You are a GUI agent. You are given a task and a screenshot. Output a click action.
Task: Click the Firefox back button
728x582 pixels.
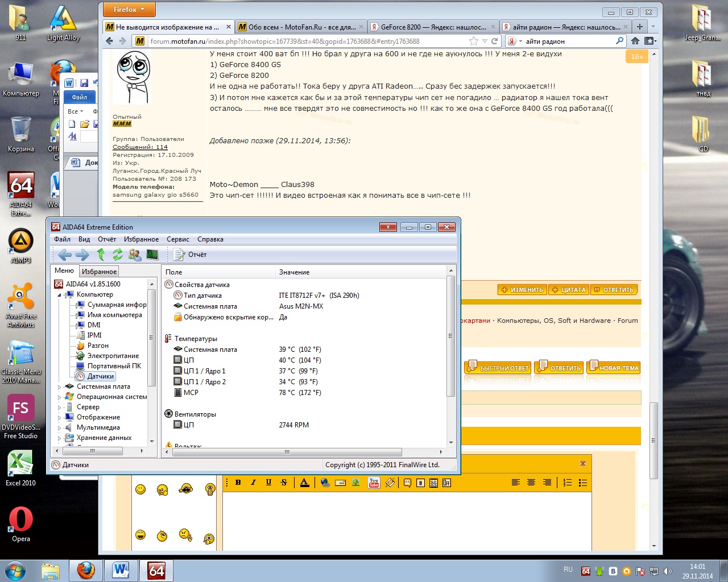tap(110, 41)
